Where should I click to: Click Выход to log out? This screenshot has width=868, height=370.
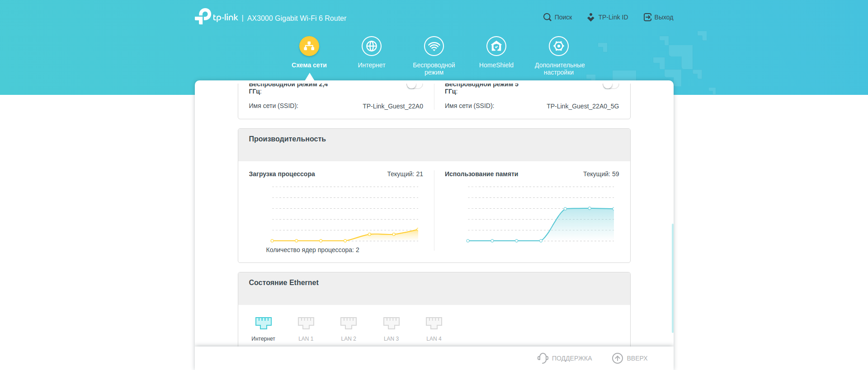(658, 17)
